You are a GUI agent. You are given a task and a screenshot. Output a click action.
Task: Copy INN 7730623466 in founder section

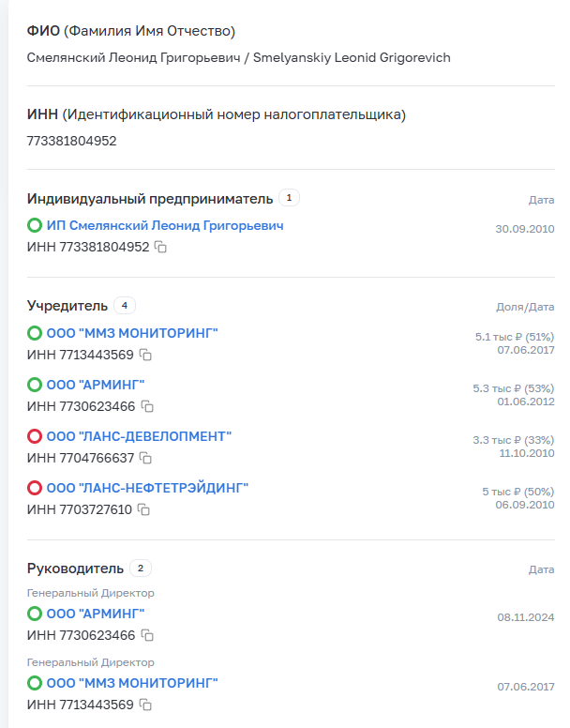(146, 407)
